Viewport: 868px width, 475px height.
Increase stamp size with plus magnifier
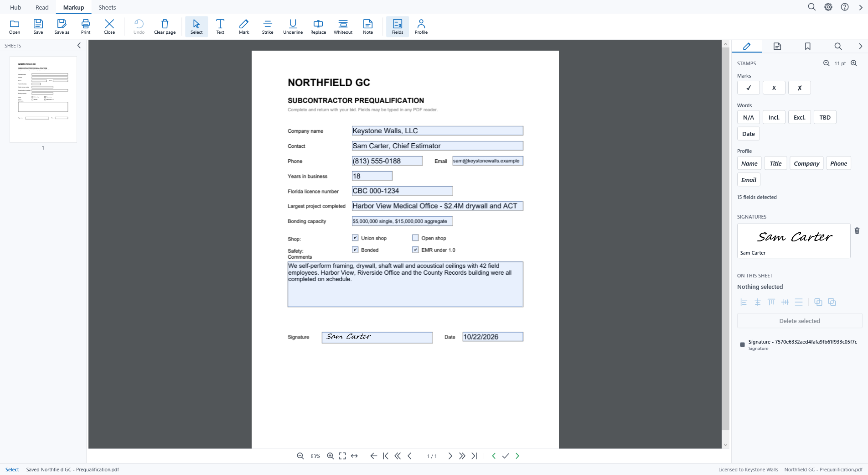pyautogui.click(x=854, y=63)
